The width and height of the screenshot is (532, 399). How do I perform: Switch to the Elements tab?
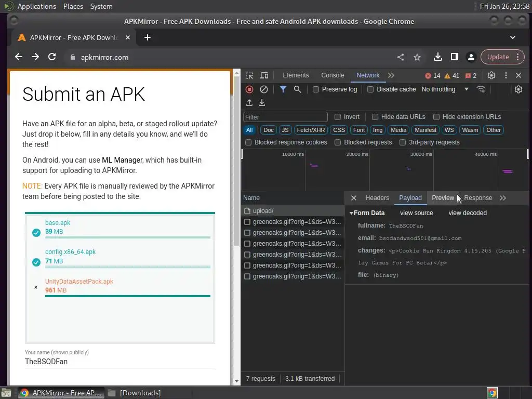pos(296,75)
